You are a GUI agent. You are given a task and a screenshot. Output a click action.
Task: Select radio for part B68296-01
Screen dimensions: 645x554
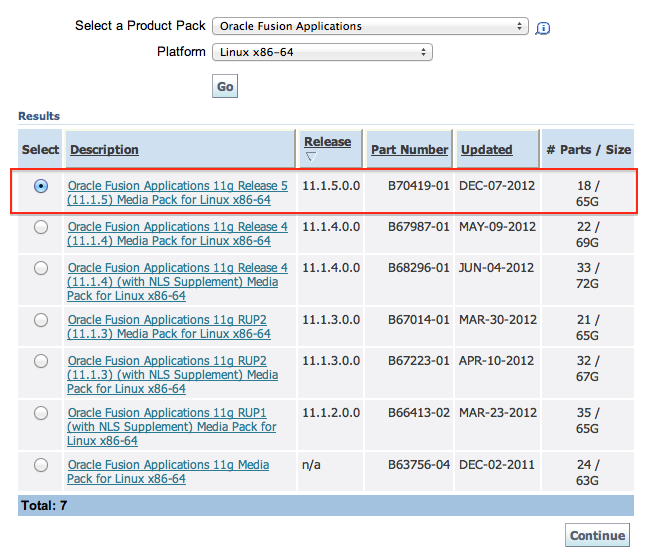(x=41, y=268)
